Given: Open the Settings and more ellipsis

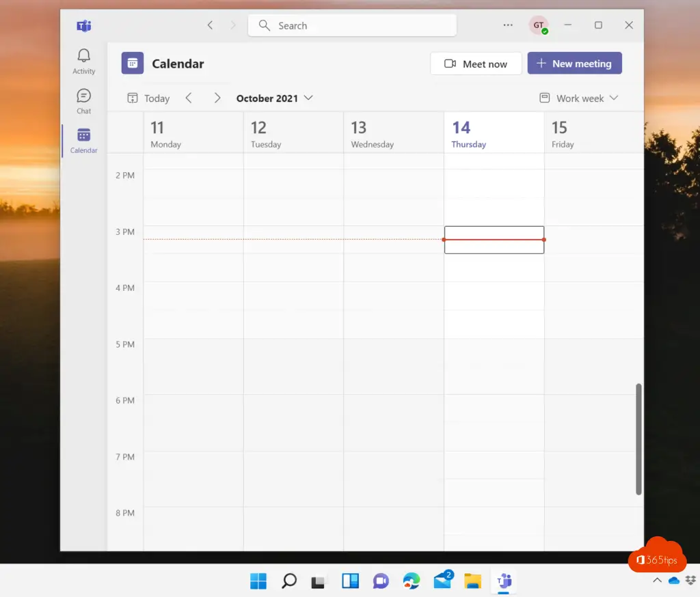Looking at the screenshot, I should 508,25.
